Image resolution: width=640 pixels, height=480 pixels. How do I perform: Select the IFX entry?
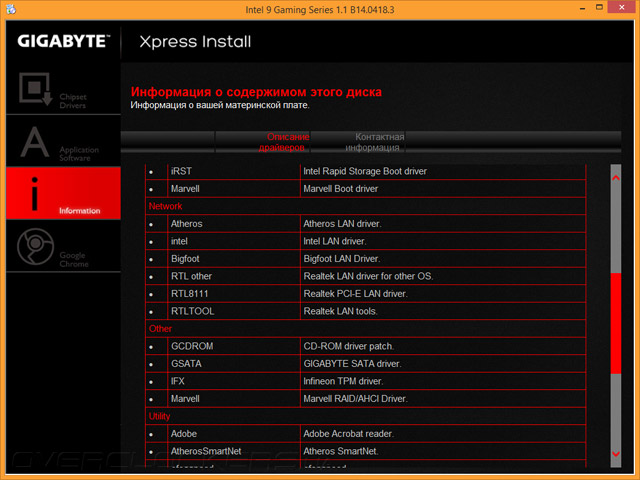tap(178, 381)
